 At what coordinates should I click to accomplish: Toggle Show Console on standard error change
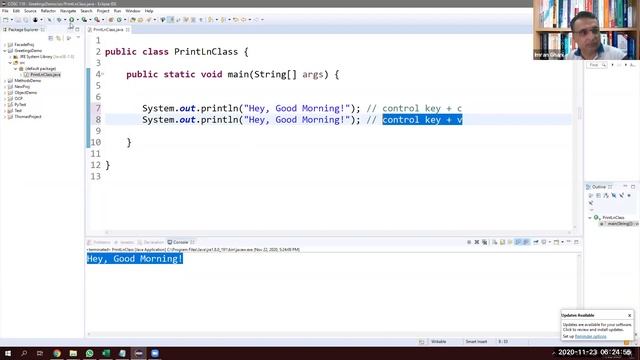(526, 242)
